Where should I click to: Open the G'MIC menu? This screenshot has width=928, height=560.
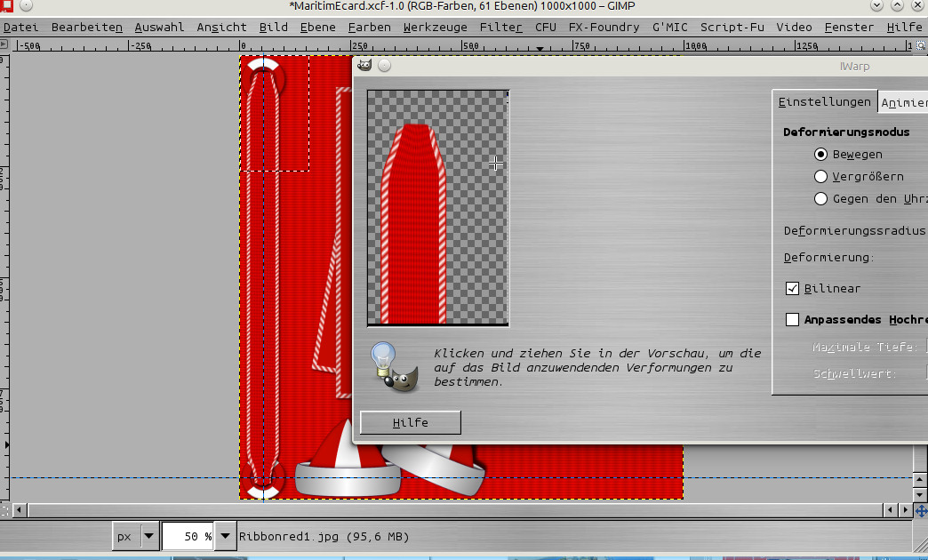point(670,28)
